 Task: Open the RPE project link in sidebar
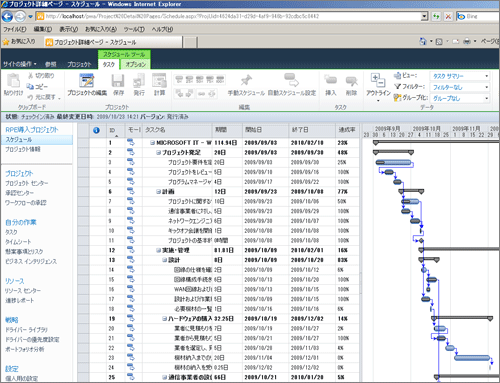(x=32, y=130)
